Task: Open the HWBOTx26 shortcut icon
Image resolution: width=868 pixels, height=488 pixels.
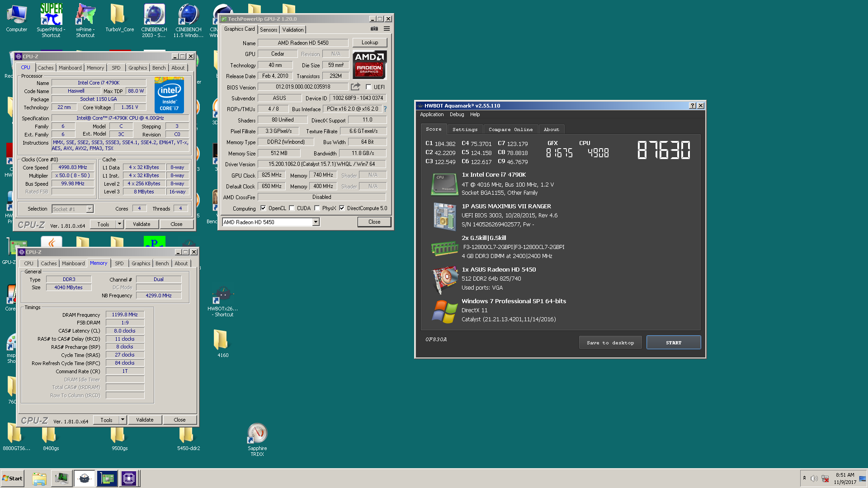Action: 222,301
